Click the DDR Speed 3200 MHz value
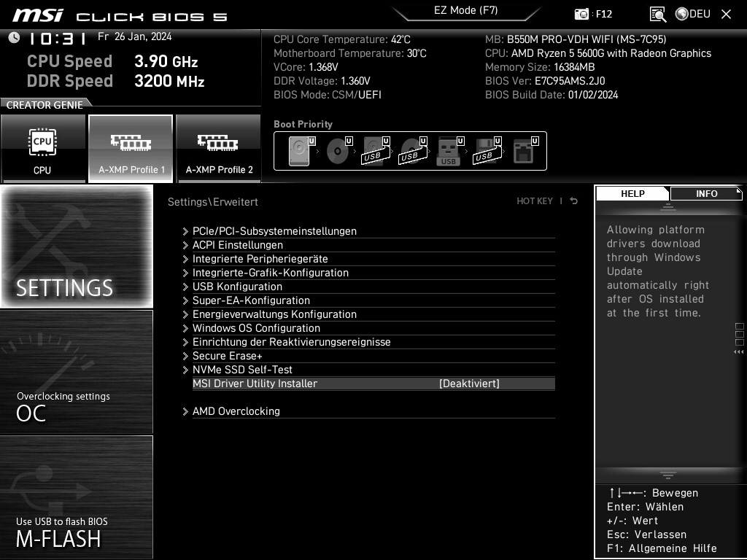The image size is (747, 560). click(169, 81)
